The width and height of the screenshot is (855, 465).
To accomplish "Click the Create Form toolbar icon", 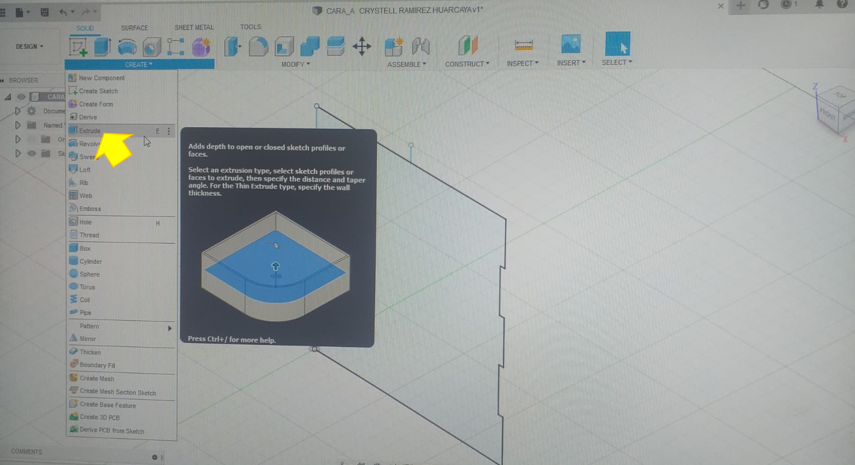I will [x=201, y=47].
